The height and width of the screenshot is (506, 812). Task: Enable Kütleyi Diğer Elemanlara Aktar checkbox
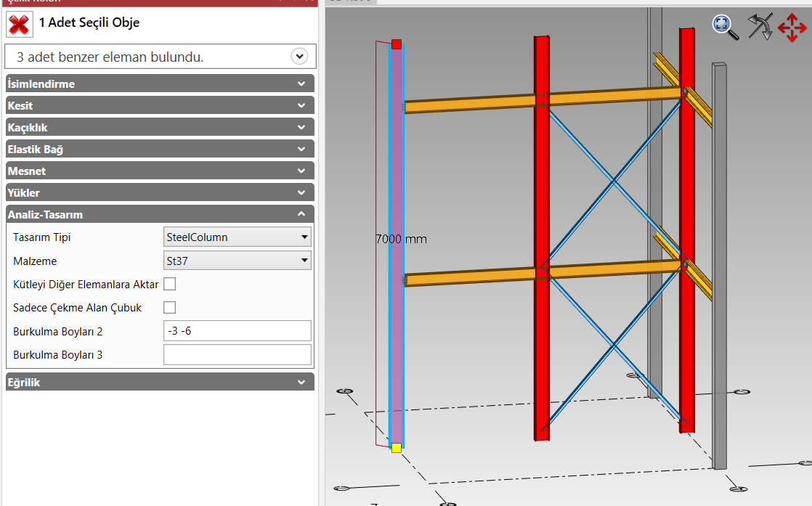(x=170, y=284)
